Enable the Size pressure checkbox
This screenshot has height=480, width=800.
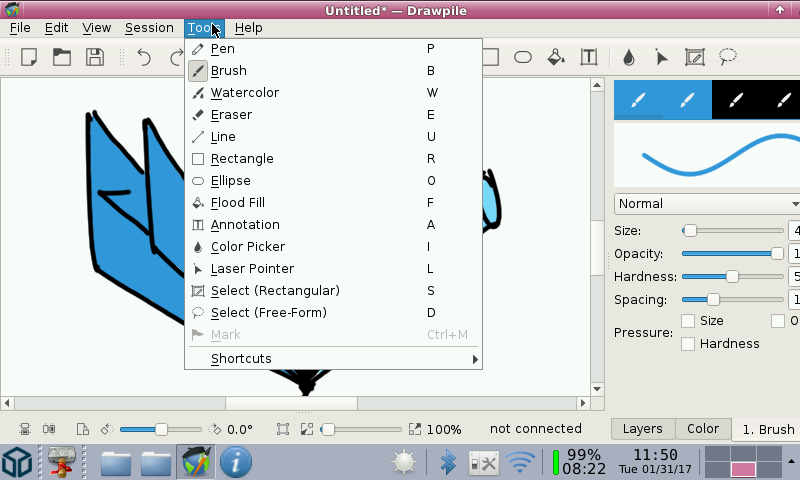pyautogui.click(x=688, y=321)
